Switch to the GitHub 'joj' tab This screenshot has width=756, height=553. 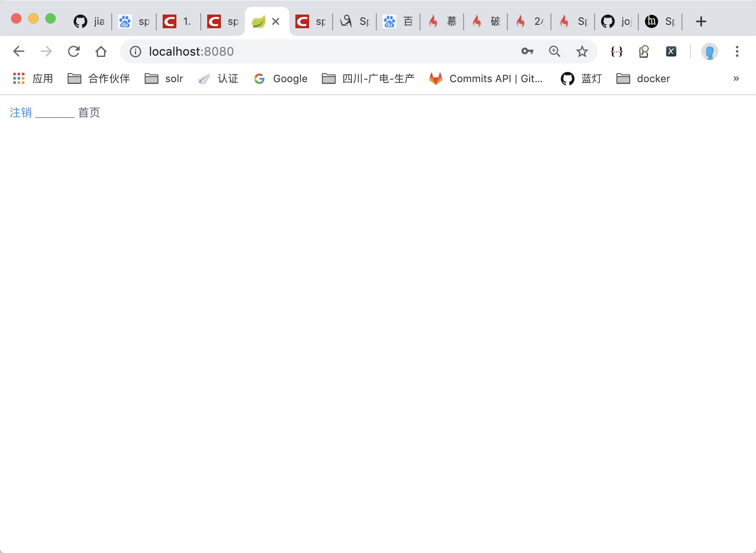[x=617, y=21]
